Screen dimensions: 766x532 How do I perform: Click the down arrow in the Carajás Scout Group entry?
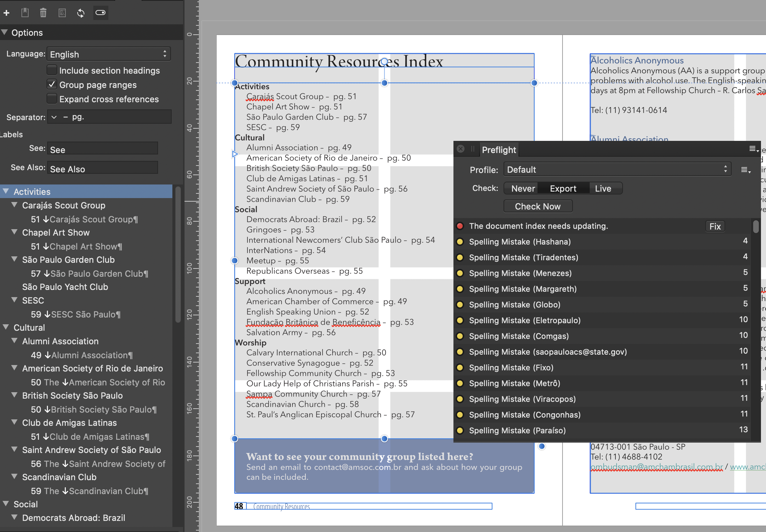click(46, 219)
